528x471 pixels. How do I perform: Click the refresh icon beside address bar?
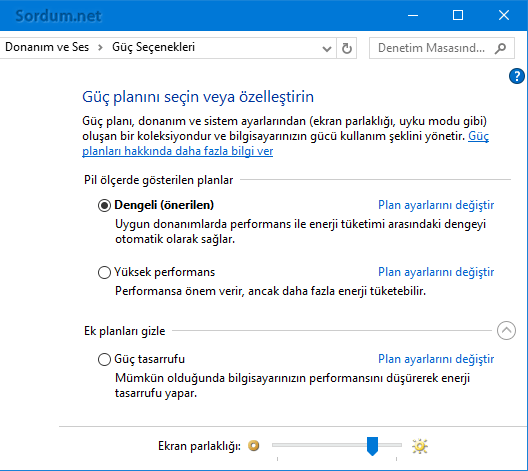click(x=346, y=48)
